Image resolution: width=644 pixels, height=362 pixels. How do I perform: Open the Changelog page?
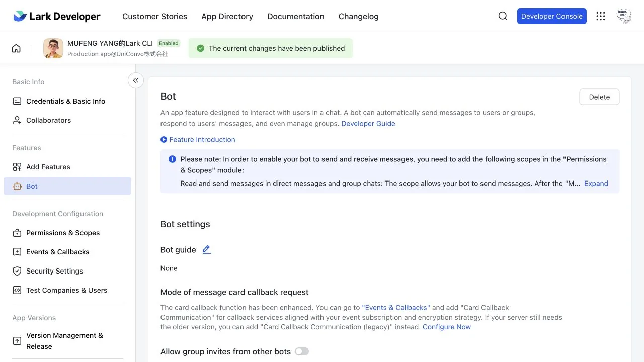[359, 16]
